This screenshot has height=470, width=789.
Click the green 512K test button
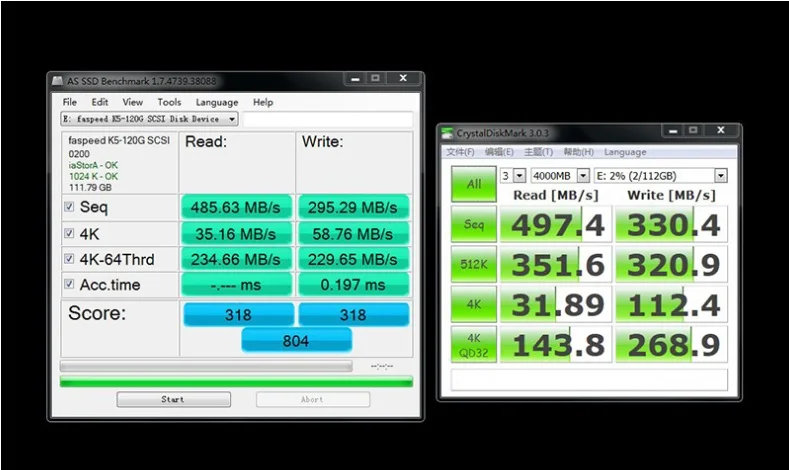coord(474,264)
